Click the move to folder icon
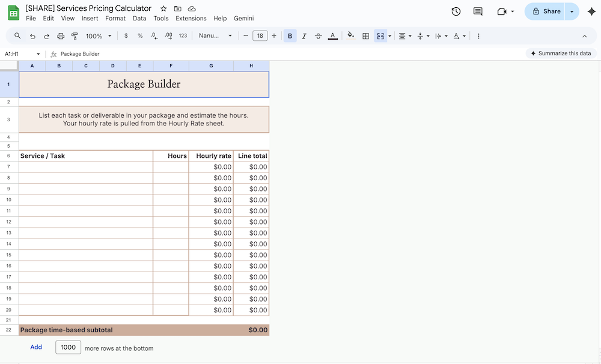Screen dimensions: 601x364 pyautogui.click(x=177, y=8)
